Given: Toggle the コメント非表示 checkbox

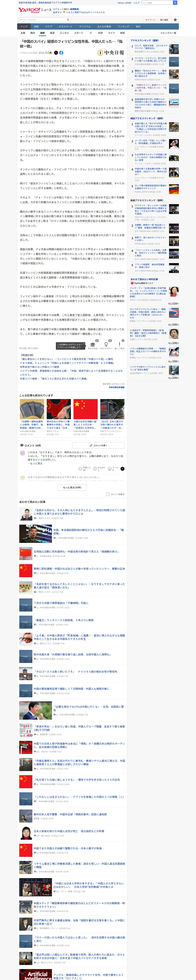Looking at the screenshot, I should click(x=108, y=494).
